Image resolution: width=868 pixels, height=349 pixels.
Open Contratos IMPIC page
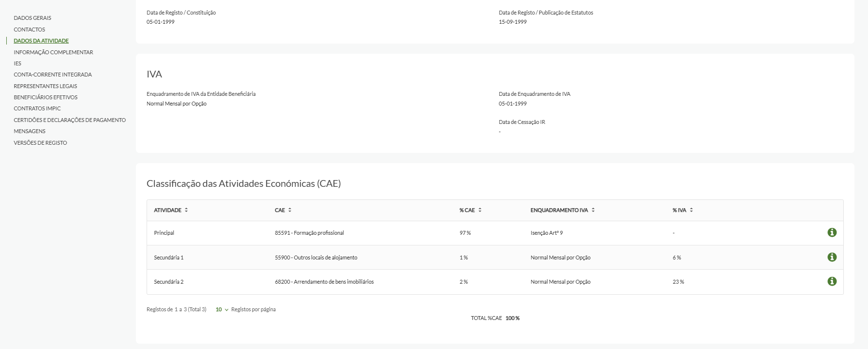coord(37,108)
